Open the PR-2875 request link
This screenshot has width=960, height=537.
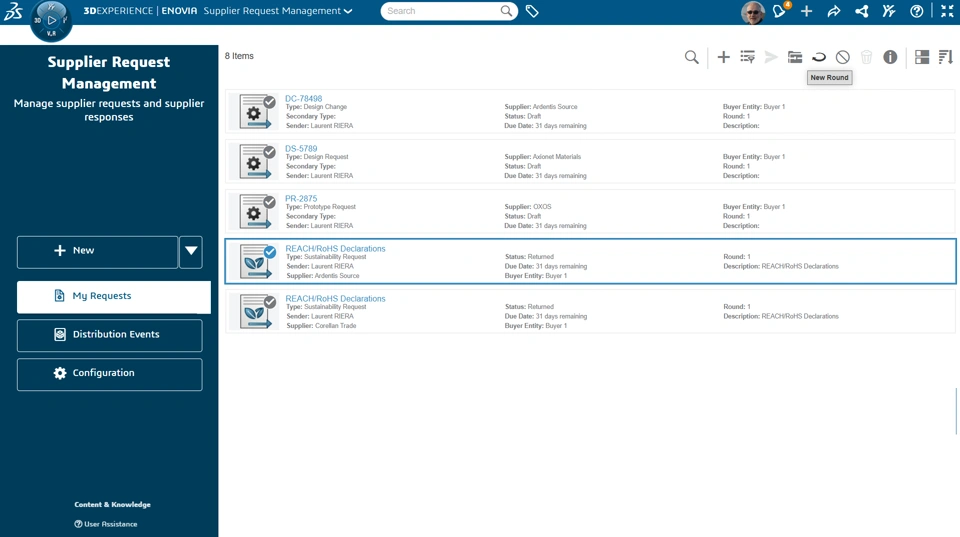(301, 198)
